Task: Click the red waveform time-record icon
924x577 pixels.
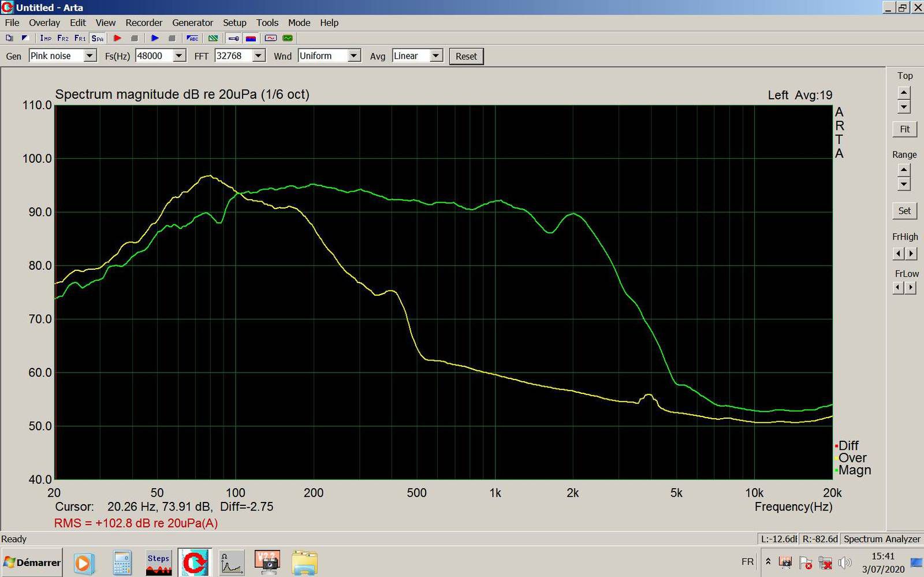Action: click(x=271, y=38)
